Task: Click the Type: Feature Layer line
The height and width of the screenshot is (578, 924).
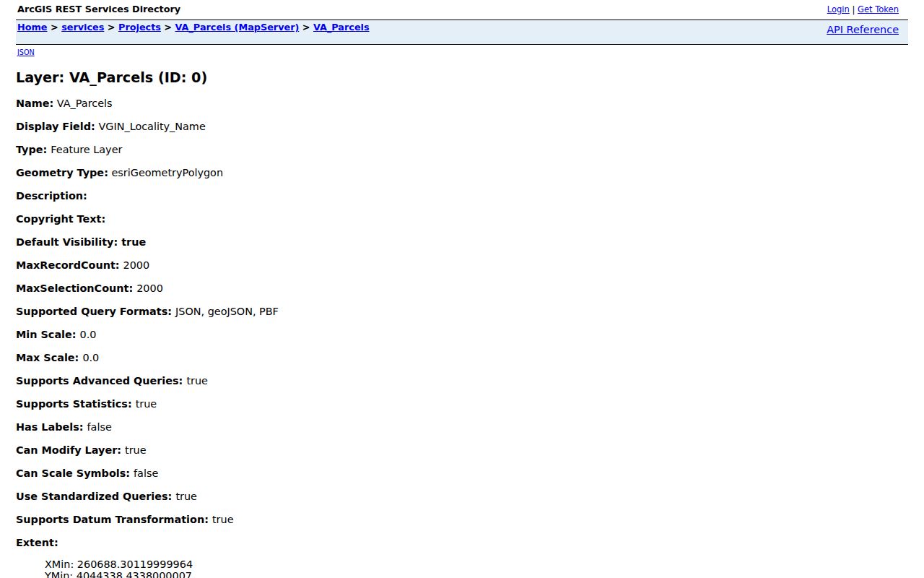Action: (69, 150)
